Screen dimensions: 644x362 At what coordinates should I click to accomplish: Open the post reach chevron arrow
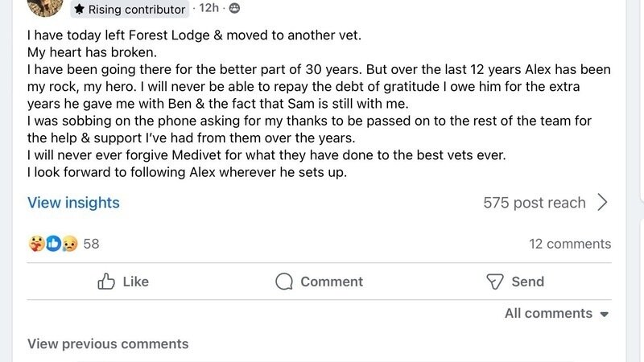pos(602,203)
